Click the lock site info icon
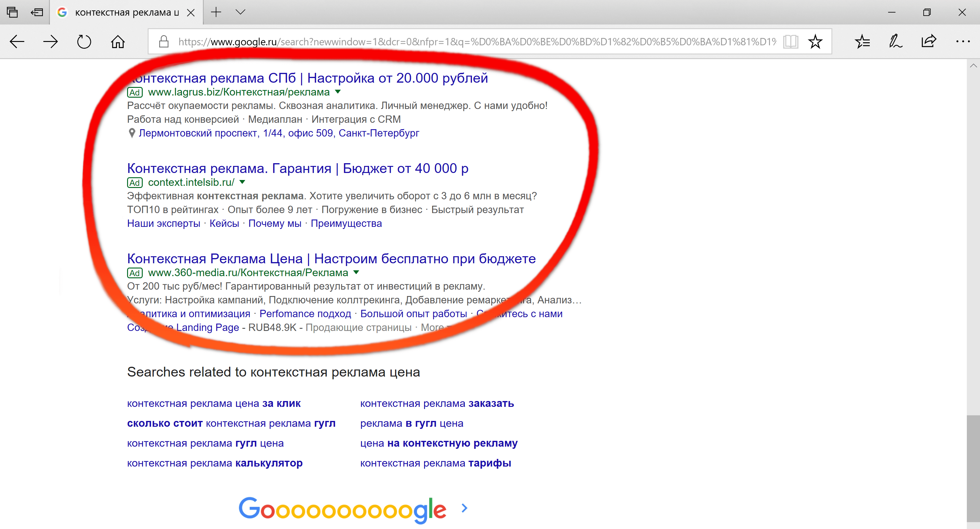Image resolution: width=980 pixels, height=529 pixels. [164, 41]
